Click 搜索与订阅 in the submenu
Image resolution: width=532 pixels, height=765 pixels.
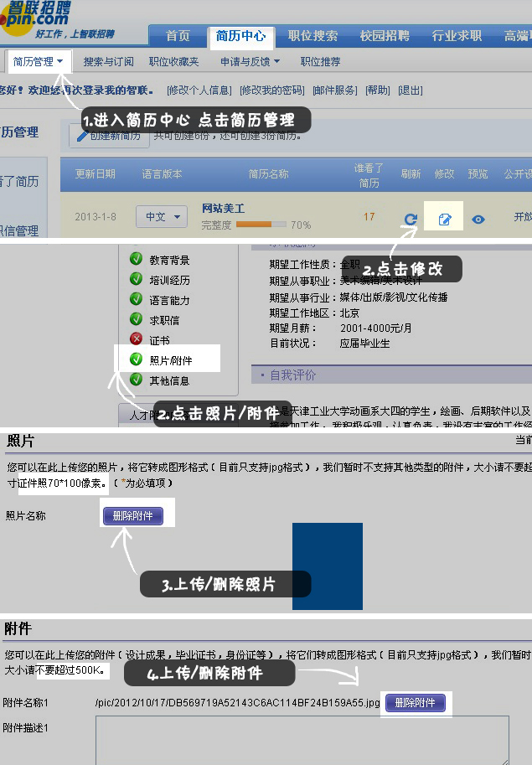(x=108, y=61)
